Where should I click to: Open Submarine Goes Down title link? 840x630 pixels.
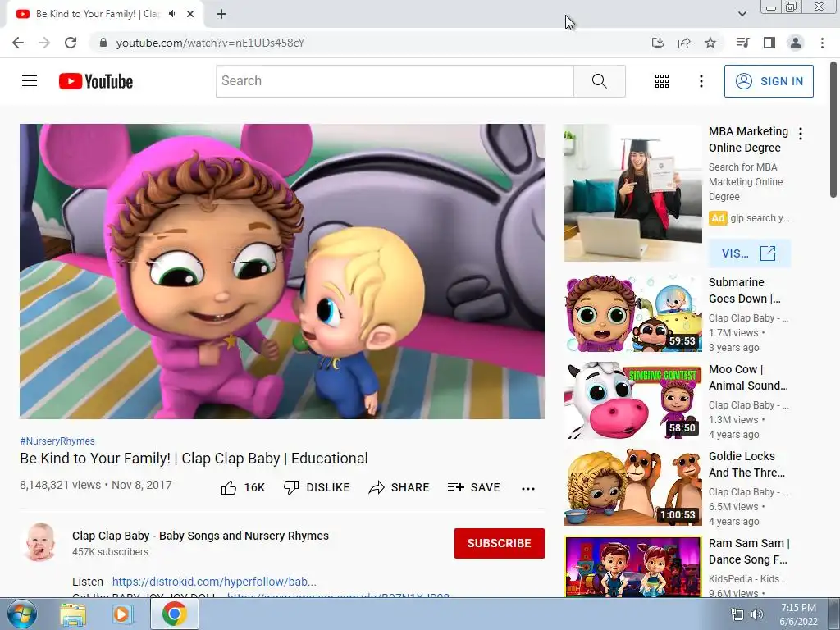(x=745, y=290)
